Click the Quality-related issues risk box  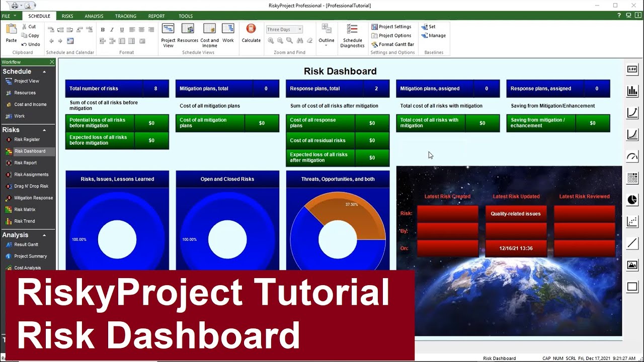[516, 214]
